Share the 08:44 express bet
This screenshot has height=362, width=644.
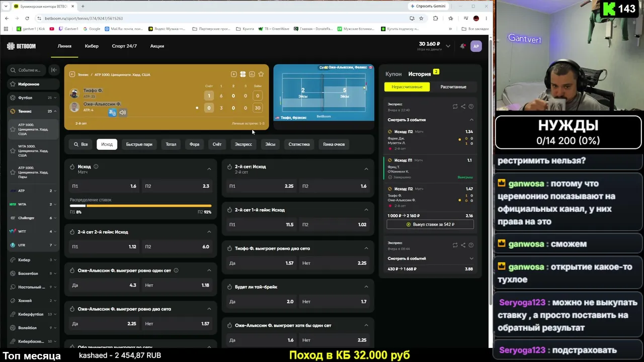pyautogui.click(x=463, y=245)
